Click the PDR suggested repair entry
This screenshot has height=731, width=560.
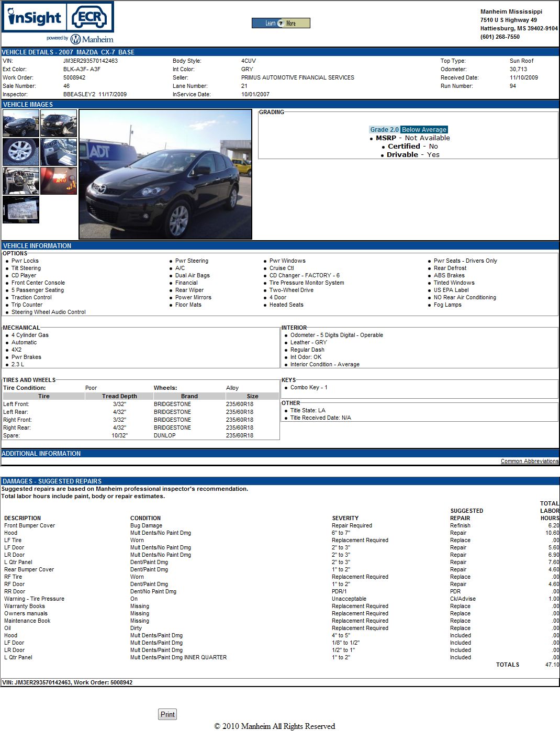pos(455,591)
